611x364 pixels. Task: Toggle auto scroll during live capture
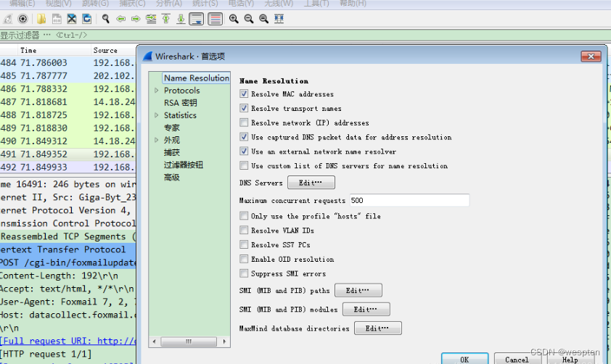[197, 19]
